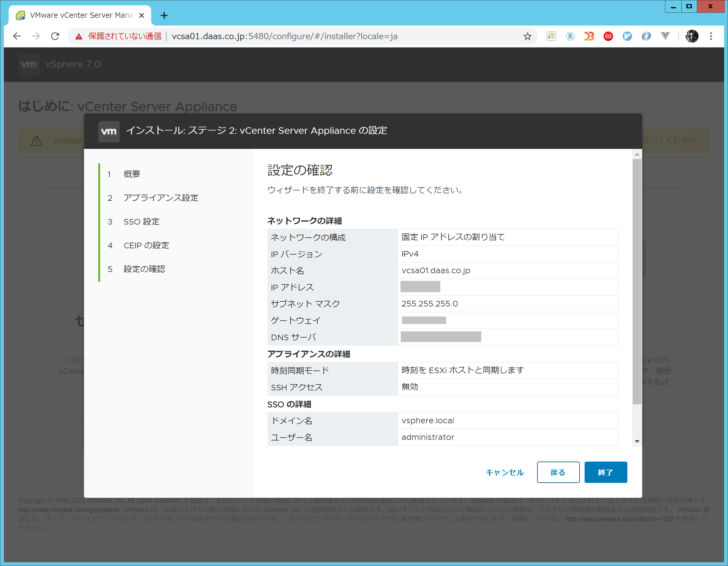Click the vm logo in the vSphere 7.0 header

29,64
